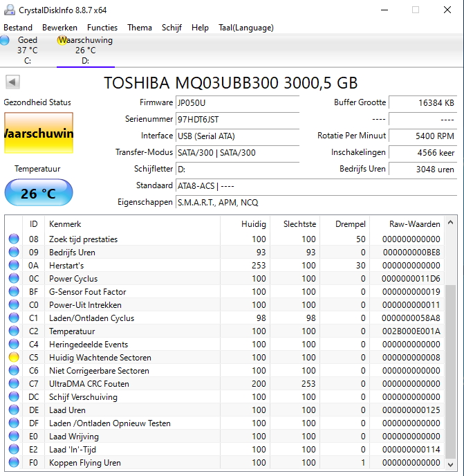Image resolution: width=464 pixels, height=476 pixels.
Task: Select the C: drive tab labeled Goed
Action: [28, 51]
